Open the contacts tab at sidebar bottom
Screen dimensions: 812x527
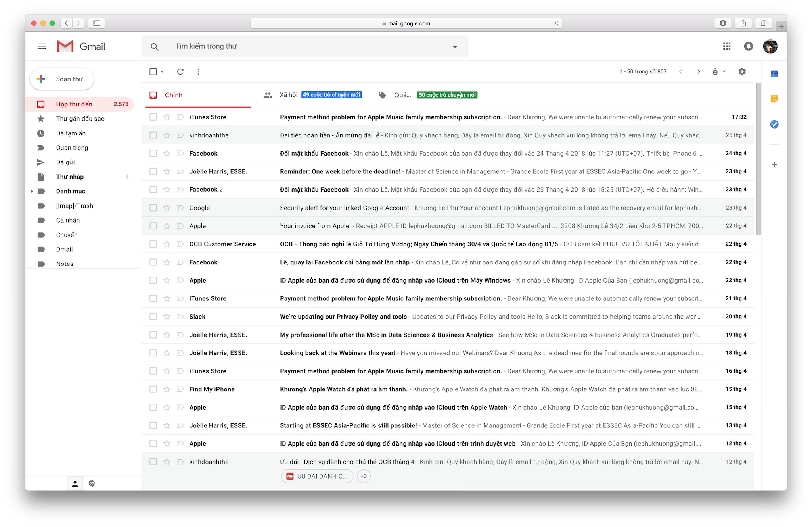[x=75, y=483]
